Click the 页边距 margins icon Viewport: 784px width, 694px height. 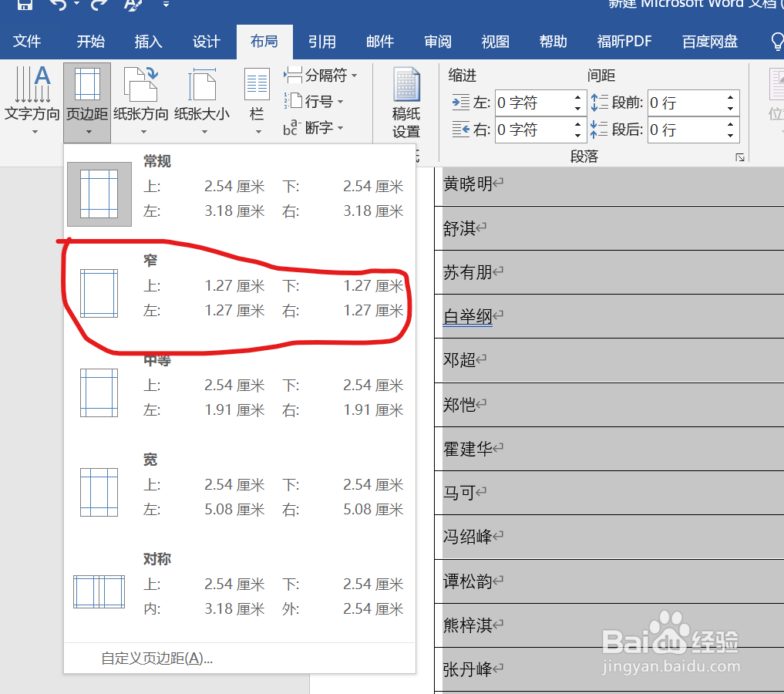coord(86,85)
